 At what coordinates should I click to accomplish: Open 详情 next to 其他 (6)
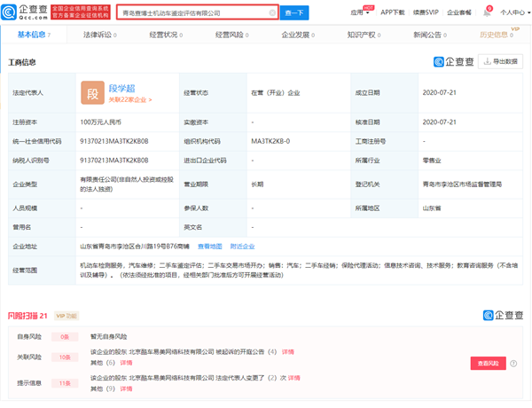(x=126, y=363)
